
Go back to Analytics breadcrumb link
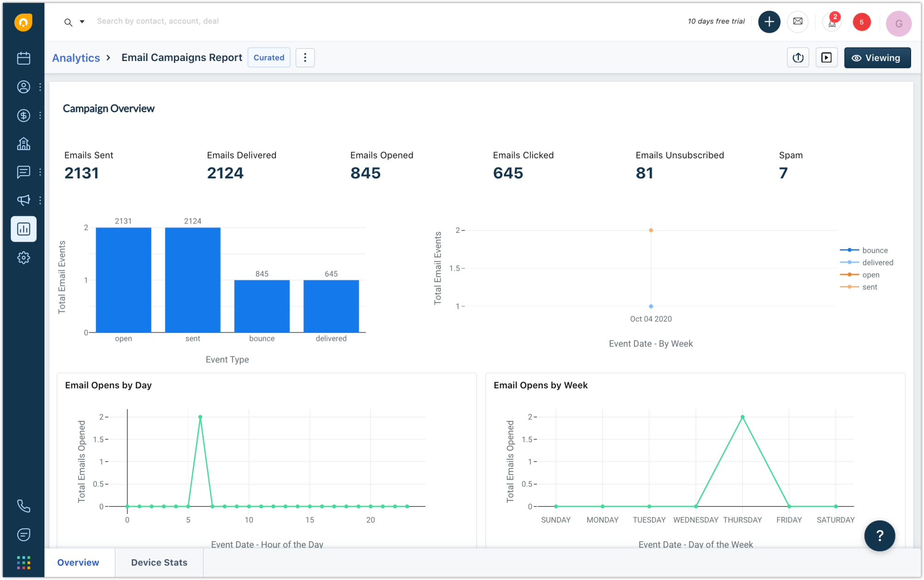click(76, 58)
